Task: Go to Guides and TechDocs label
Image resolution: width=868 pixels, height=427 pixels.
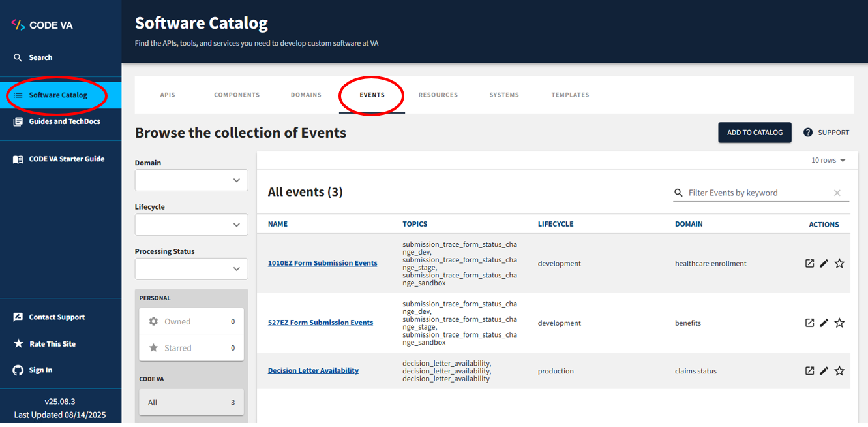Action: [x=65, y=121]
